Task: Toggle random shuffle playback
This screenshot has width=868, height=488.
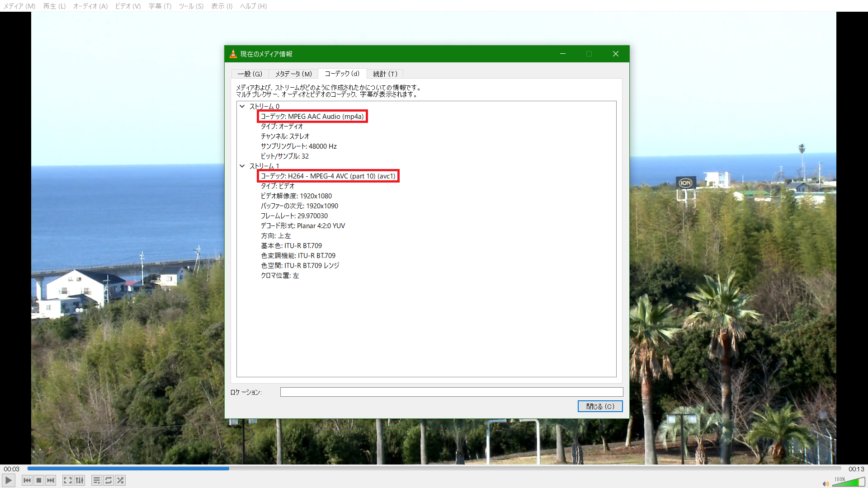Action: click(120, 480)
